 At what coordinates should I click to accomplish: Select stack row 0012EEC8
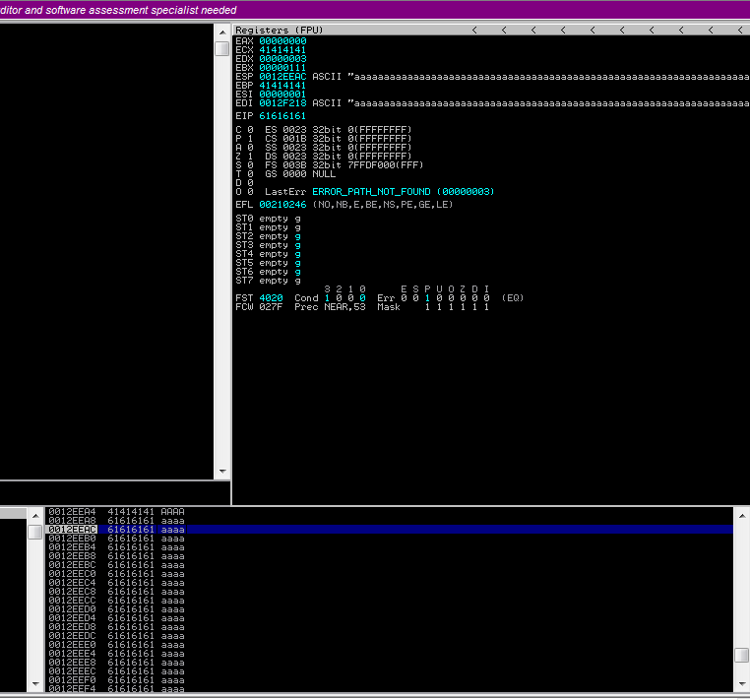coord(390,592)
